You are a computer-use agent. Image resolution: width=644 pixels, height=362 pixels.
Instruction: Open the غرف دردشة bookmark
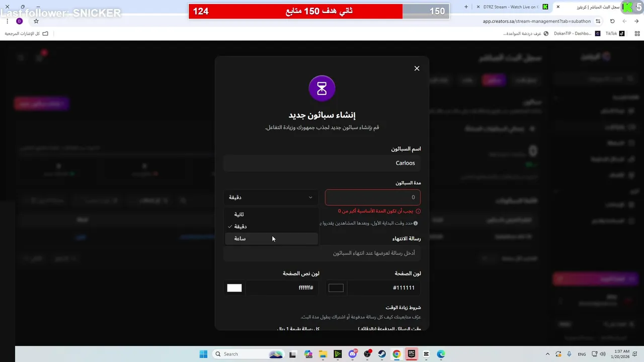pos(526,34)
